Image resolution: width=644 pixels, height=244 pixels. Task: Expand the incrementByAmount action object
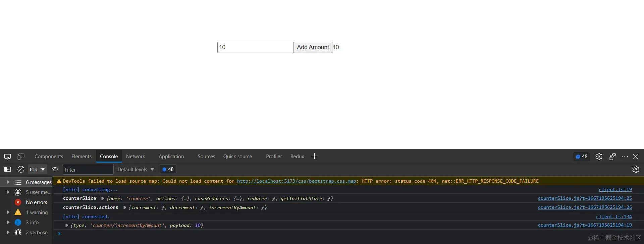click(67, 225)
